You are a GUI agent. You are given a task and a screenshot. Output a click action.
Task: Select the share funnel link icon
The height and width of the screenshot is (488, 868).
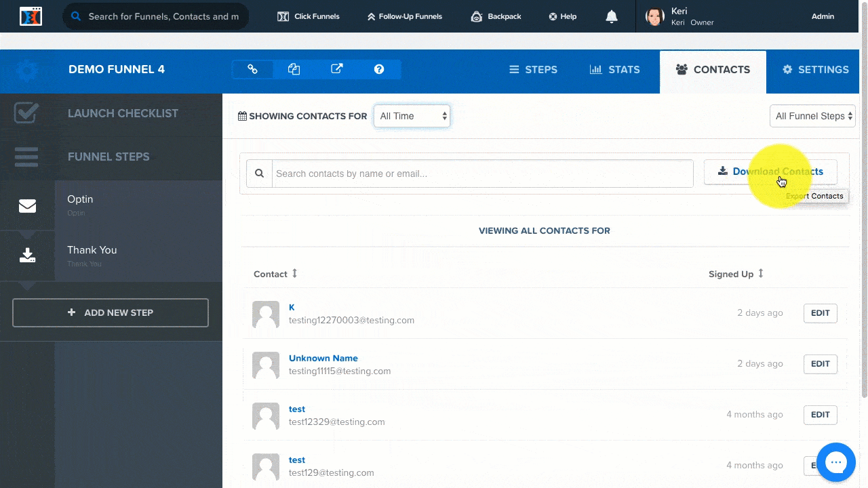(252, 68)
